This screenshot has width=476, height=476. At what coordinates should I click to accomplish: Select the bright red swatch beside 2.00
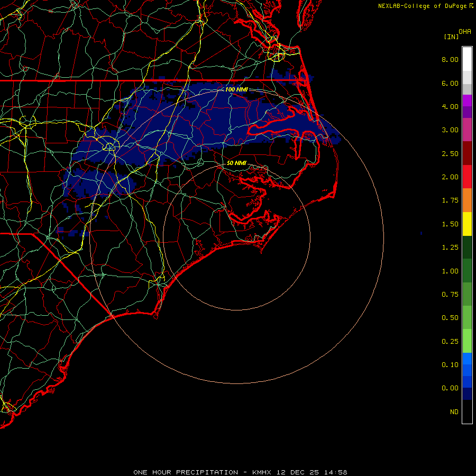click(x=467, y=177)
